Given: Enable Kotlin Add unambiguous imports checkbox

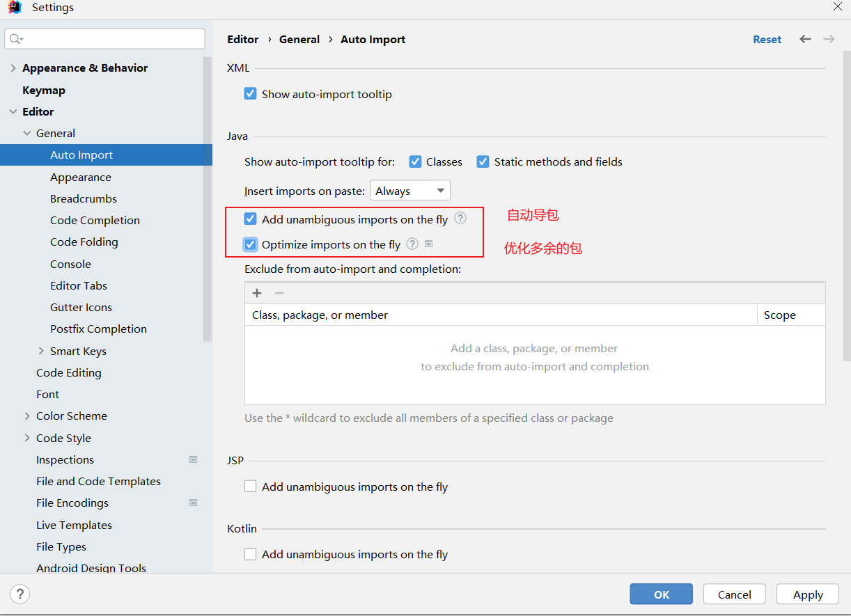Looking at the screenshot, I should click(x=251, y=554).
